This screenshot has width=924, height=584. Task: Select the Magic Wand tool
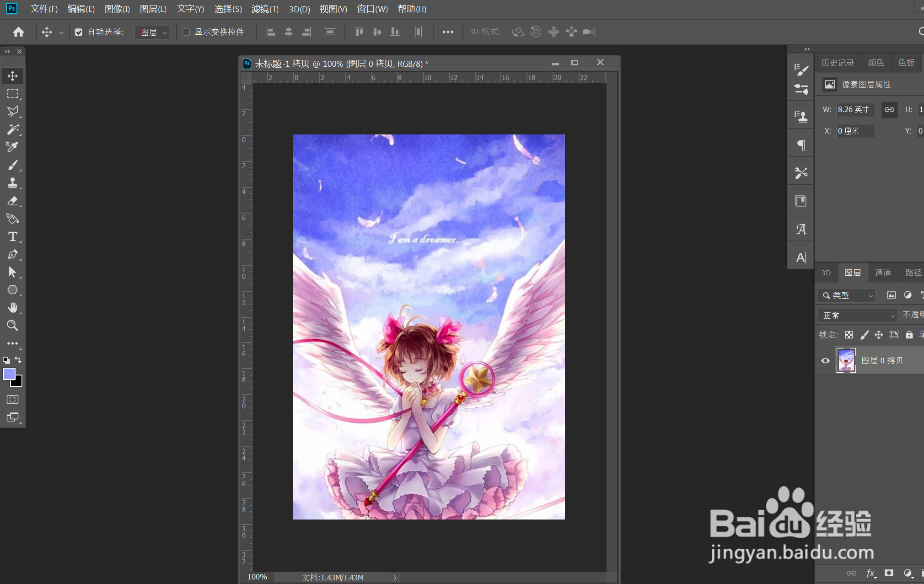click(12, 129)
